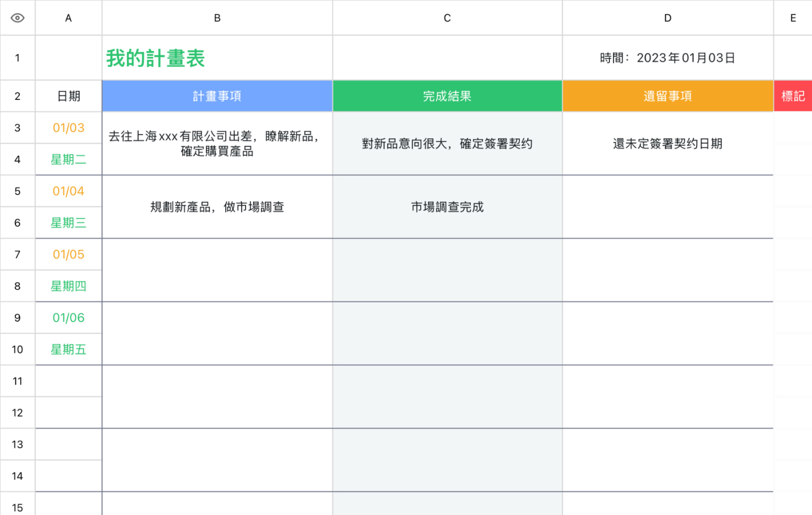Viewport: 812px width, 515px height.
Task: Select column D header
Action: click(668, 17)
